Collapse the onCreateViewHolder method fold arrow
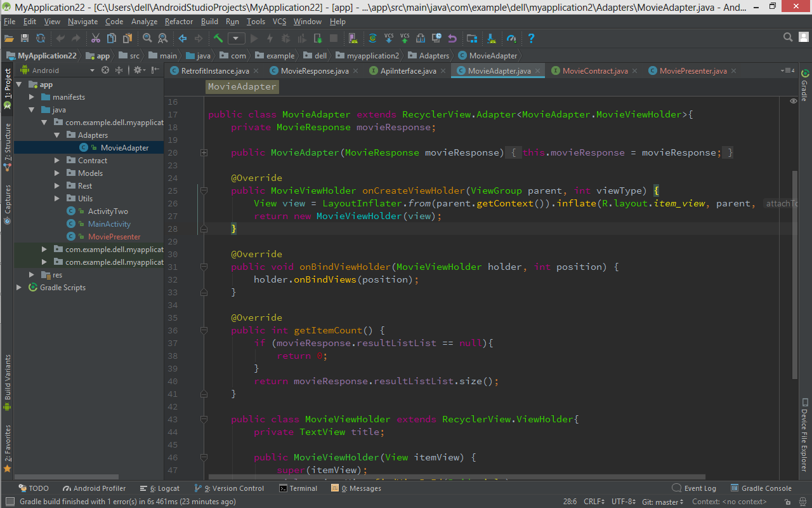The width and height of the screenshot is (812, 508). click(204, 190)
